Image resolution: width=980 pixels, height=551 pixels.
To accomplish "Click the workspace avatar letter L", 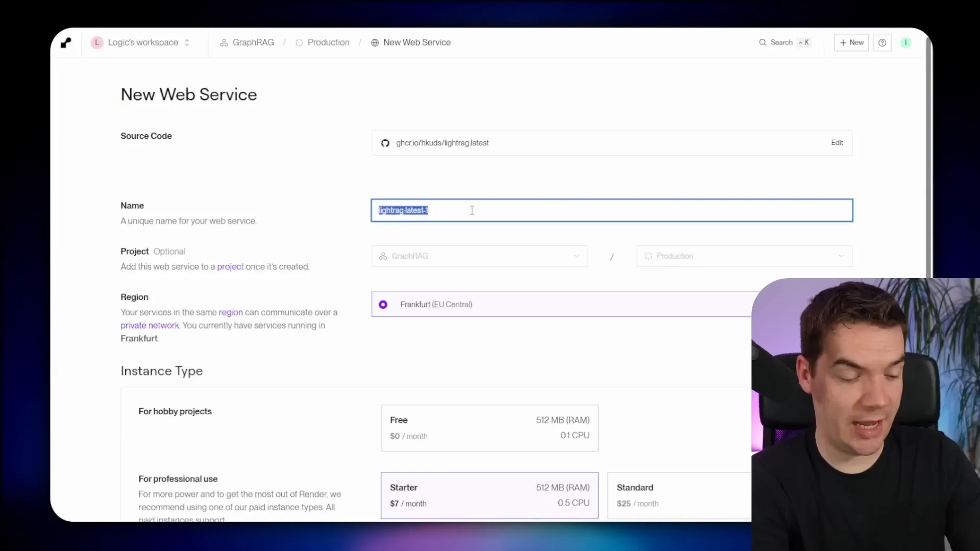I will pos(97,42).
